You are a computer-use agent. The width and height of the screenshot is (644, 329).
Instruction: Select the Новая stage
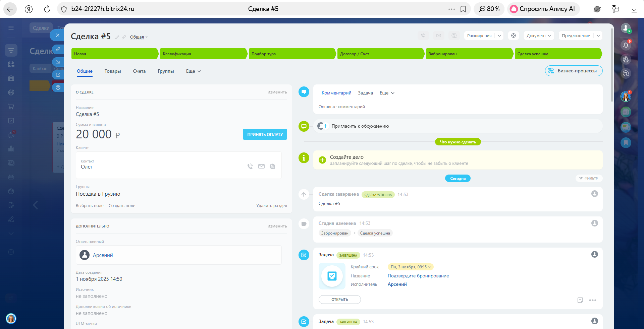[114, 54]
